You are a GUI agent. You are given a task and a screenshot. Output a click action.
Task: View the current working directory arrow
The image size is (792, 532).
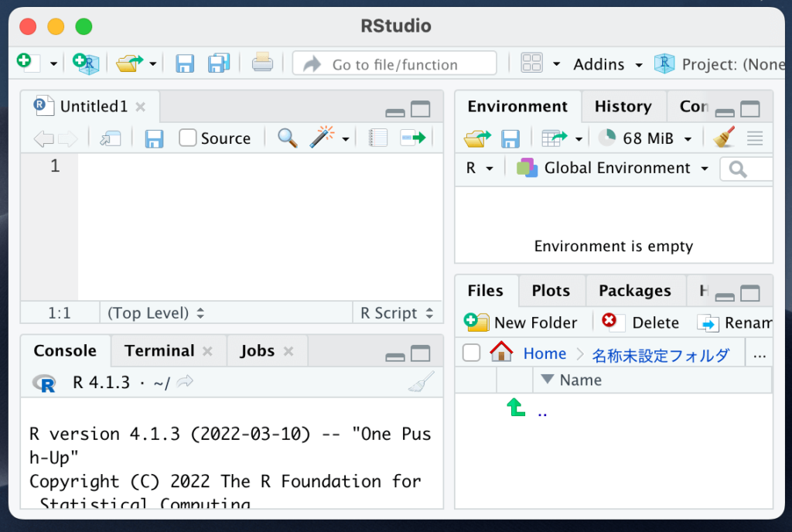point(185,381)
